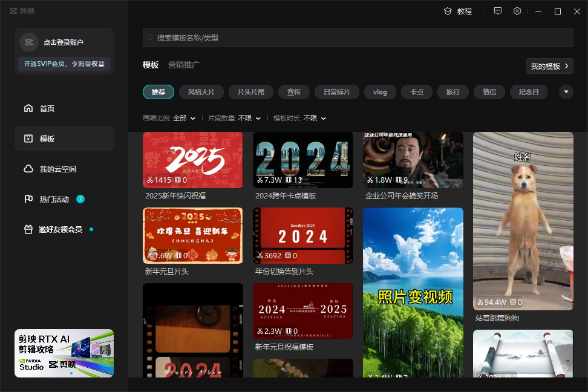The image size is (588, 392).
Task: Expand more categories with the arrow button
Action: click(566, 92)
